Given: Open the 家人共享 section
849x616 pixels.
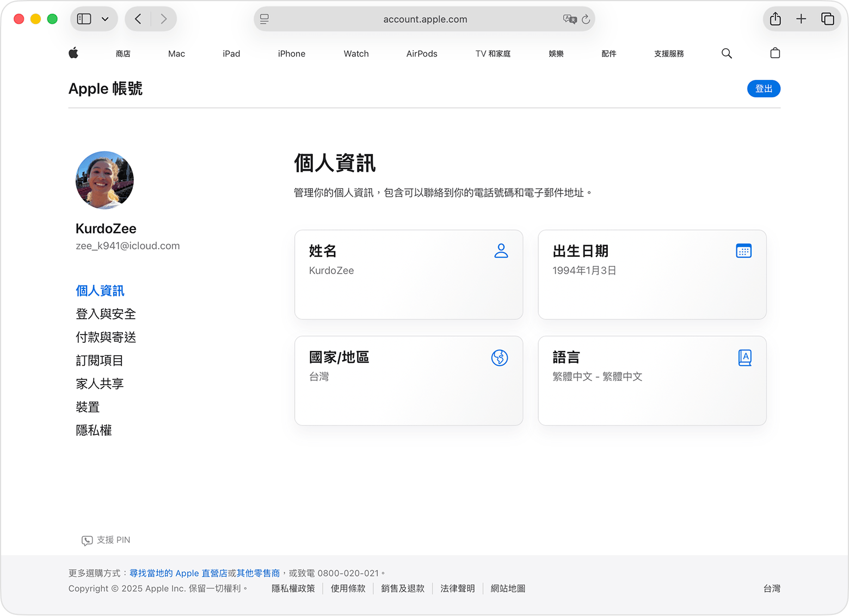Looking at the screenshot, I should pyautogui.click(x=100, y=384).
